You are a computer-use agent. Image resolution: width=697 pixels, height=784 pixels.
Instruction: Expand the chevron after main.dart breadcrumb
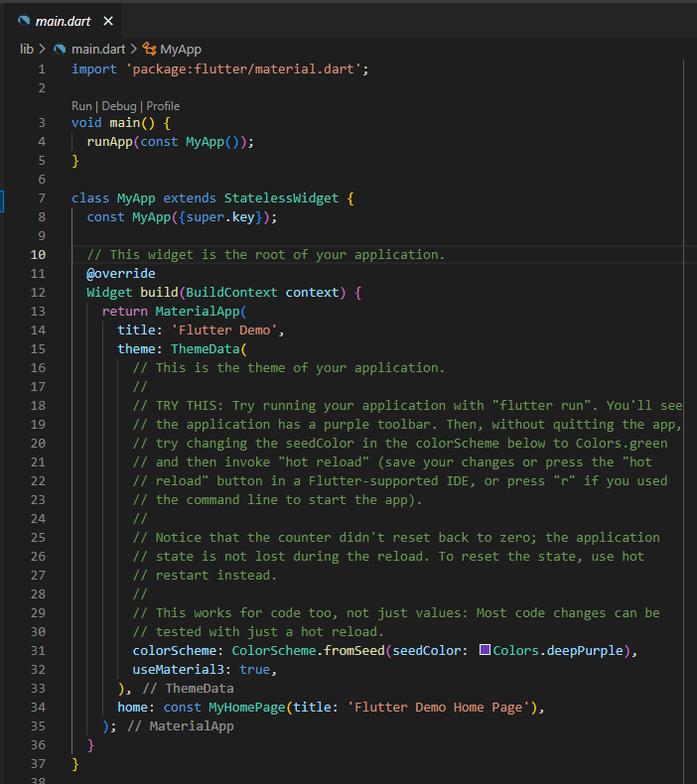133,49
